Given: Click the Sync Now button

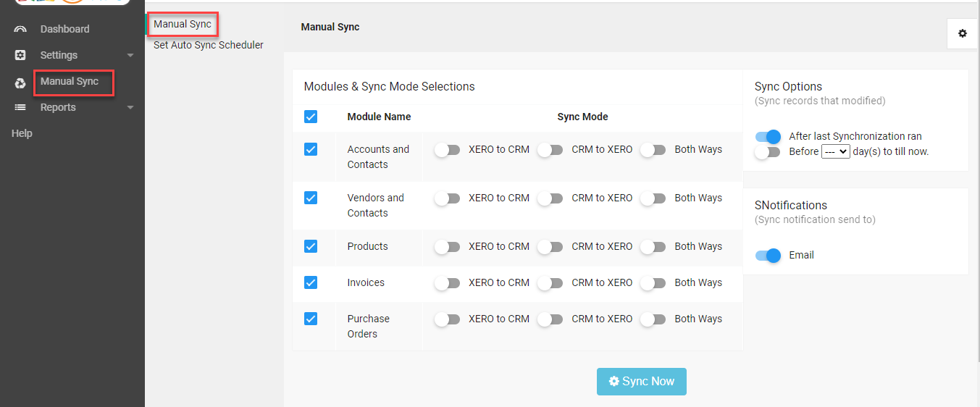Looking at the screenshot, I should (641, 382).
